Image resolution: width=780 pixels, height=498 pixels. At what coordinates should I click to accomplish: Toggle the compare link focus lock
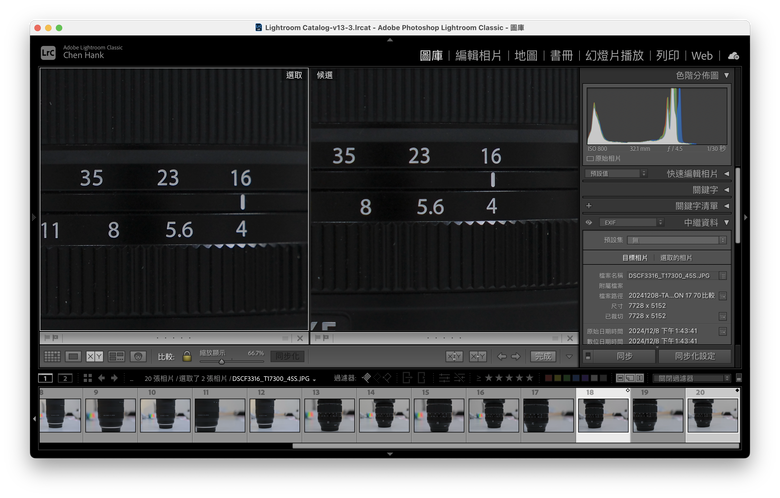coord(187,356)
